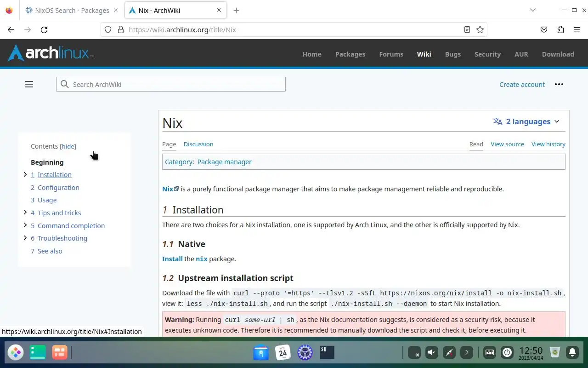Image resolution: width=588 pixels, height=368 pixels.
Task: Reload the page with the refresh icon
Action: pos(44,29)
